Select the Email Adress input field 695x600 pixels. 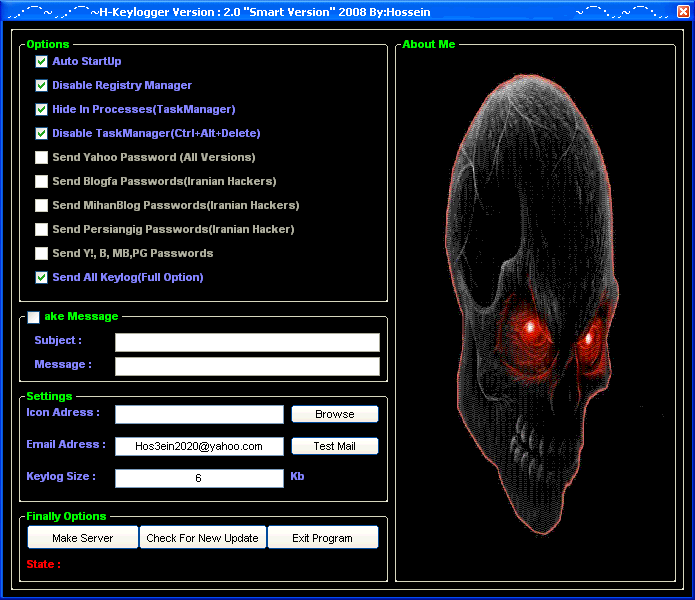pos(199,446)
